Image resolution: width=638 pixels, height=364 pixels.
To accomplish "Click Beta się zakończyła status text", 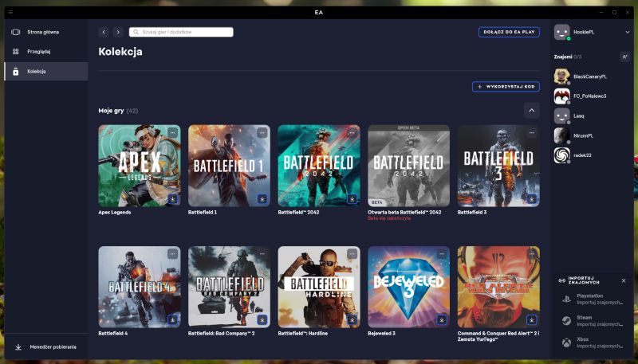I will point(389,218).
